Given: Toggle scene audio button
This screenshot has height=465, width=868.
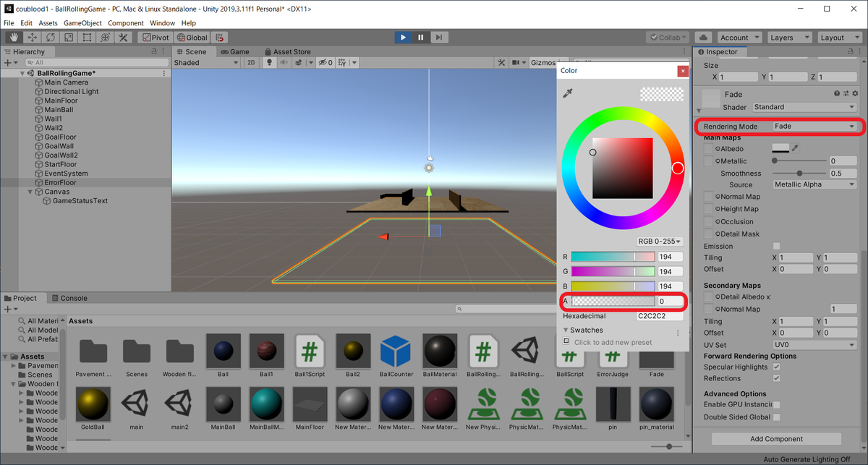Looking at the screenshot, I should [284, 63].
